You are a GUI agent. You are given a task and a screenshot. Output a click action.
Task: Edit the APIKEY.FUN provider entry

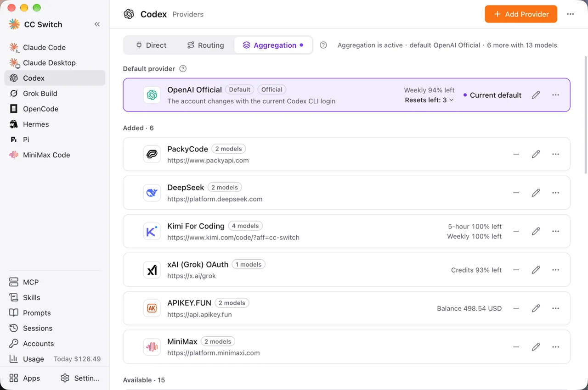point(536,308)
